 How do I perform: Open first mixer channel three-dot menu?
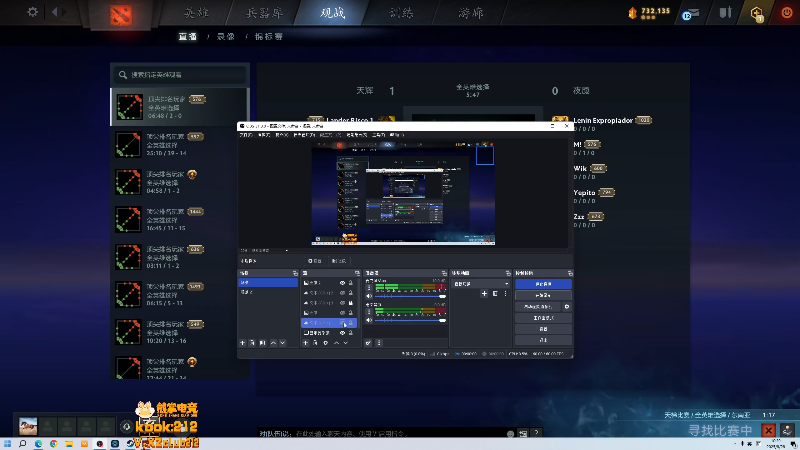[369, 288]
